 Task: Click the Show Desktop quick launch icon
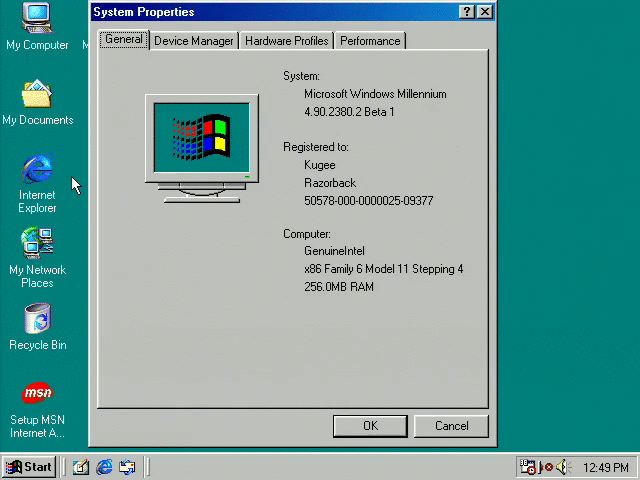tap(81, 467)
